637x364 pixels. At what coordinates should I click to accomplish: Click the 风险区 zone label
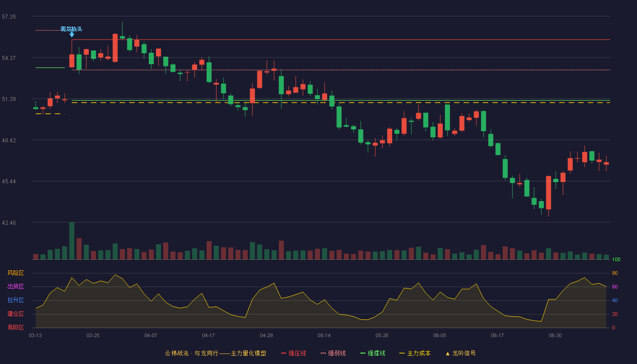click(x=15, y=273)
